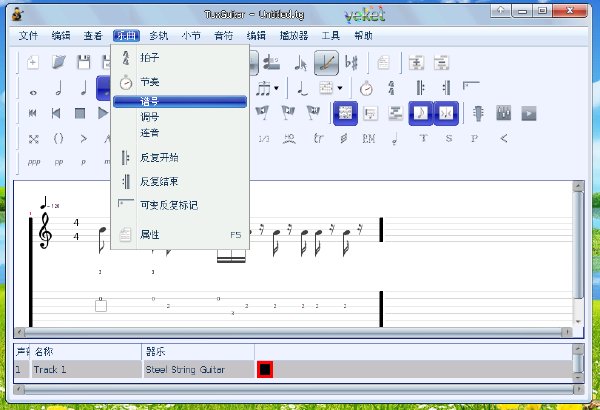The width and height of the screenshot is (600, 410).
Task: Toggle the transport play panel icon
Action: (x=529, y=113)
